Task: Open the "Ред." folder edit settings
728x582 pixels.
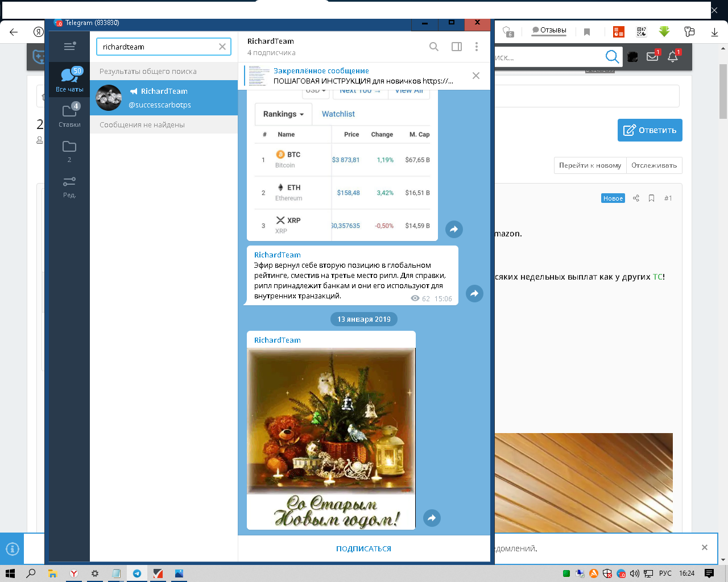Action: coord(69,186)
